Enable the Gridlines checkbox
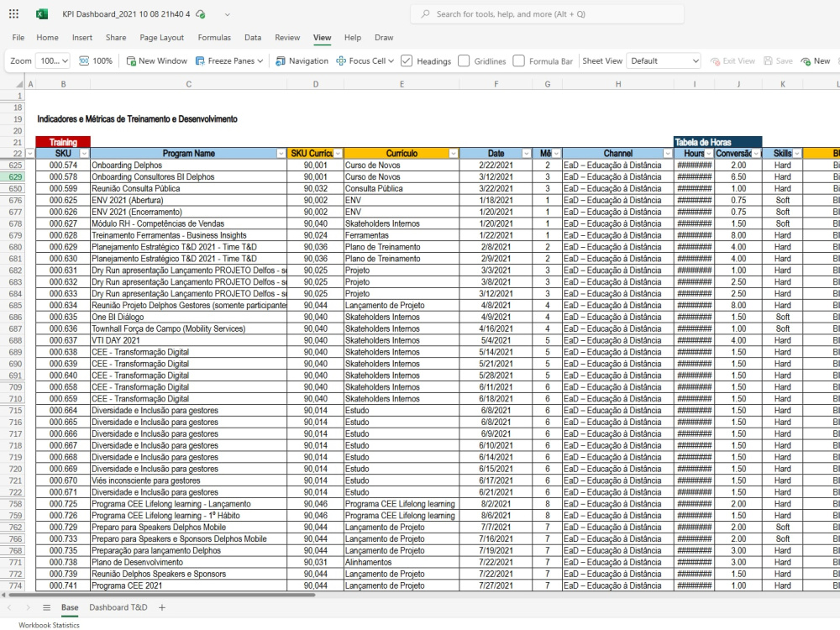The width and height of the screenshot is (840, 630). 464,61
